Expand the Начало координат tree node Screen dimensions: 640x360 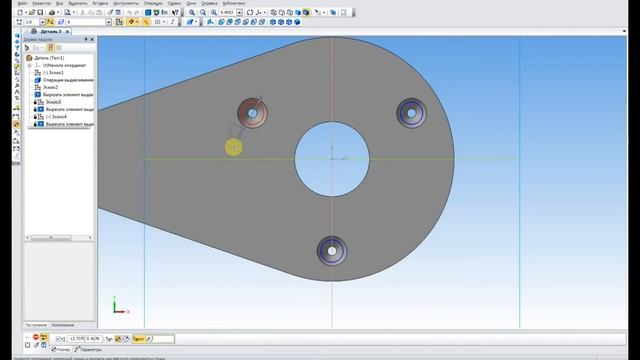[29, 65]
